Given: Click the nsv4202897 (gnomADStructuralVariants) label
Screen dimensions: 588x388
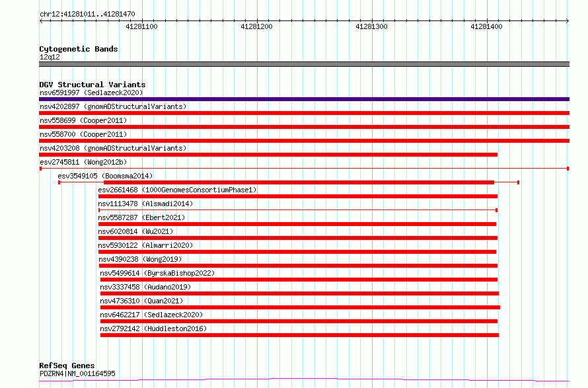Looking at the screenshot, I should pos(113,106).
